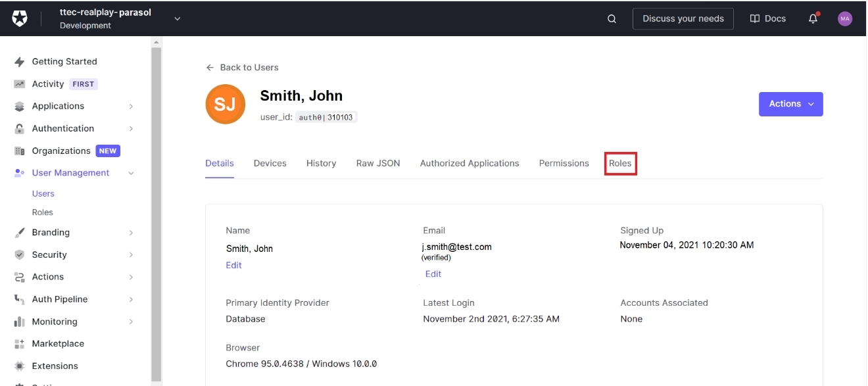
Task: Click the Discuss your needs button
Action: click(683, 19)
